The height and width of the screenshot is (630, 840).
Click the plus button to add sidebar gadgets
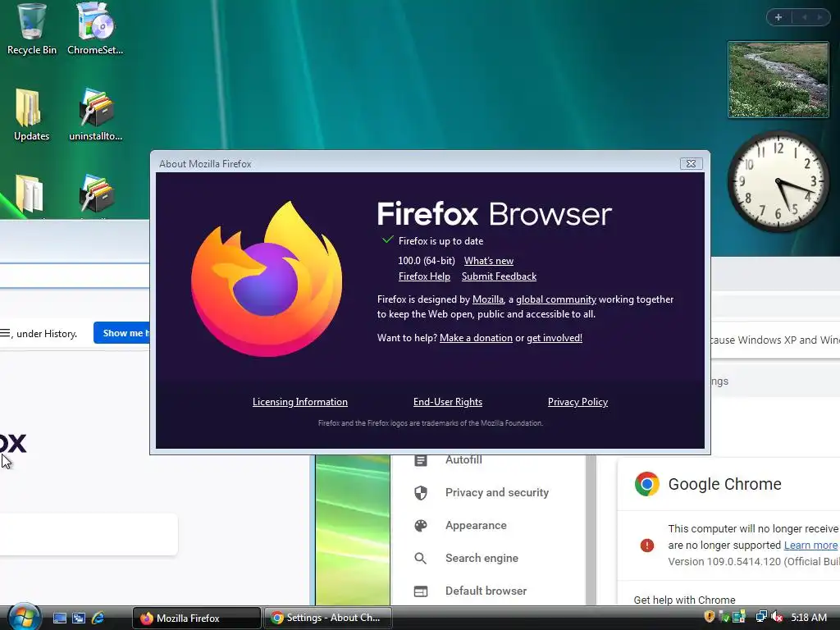tap(778, 17)
